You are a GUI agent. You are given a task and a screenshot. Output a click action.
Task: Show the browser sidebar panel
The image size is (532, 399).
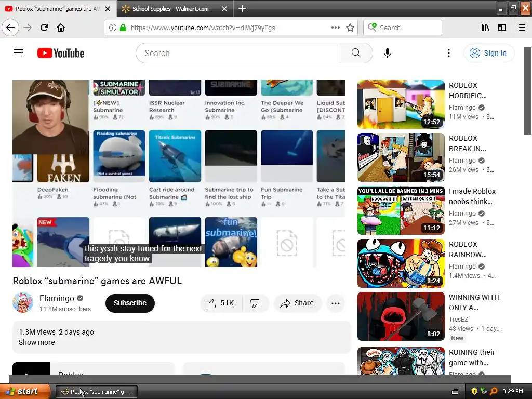(x=502, y=28)
